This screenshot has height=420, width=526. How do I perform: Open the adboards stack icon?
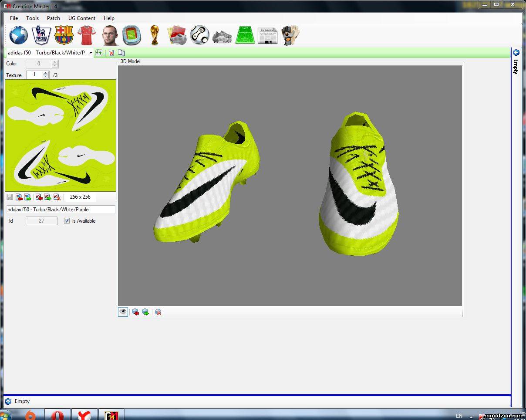coord(177,35)
